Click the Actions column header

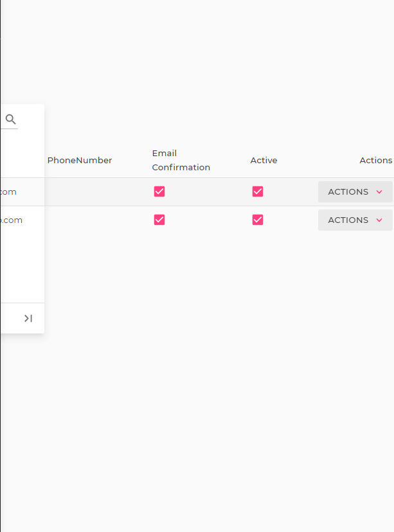(375, 160)
